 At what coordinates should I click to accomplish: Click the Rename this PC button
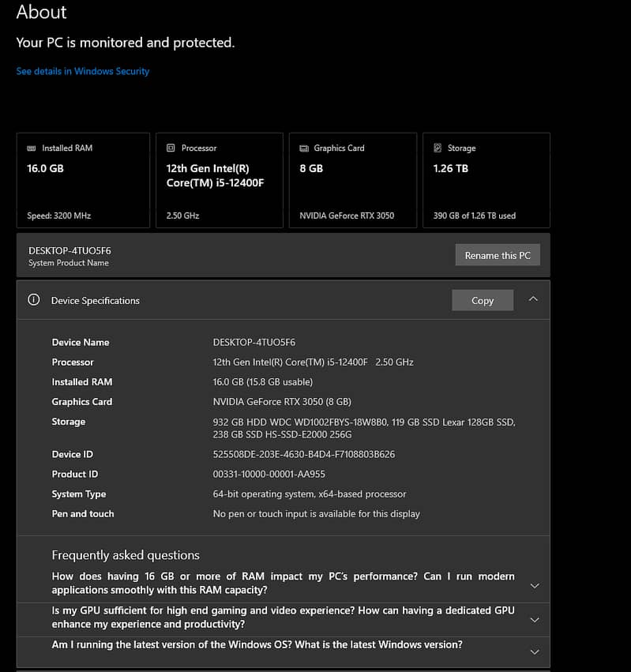point(498,255)
